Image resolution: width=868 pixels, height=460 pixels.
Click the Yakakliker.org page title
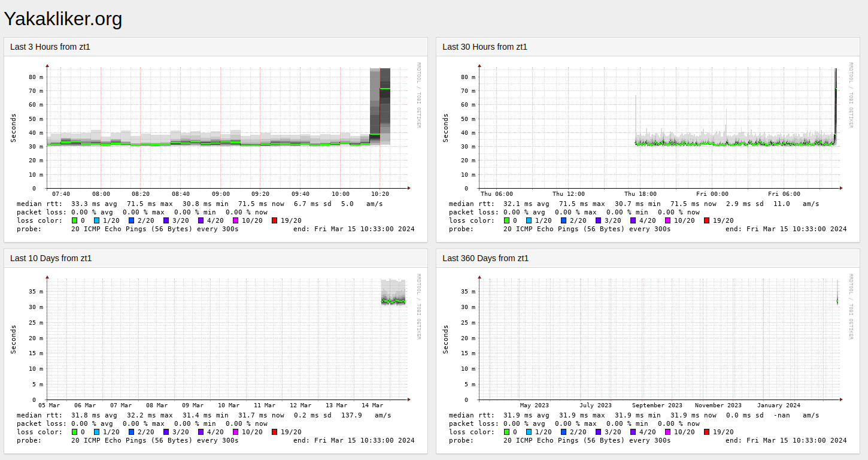[x=63, y=19]
